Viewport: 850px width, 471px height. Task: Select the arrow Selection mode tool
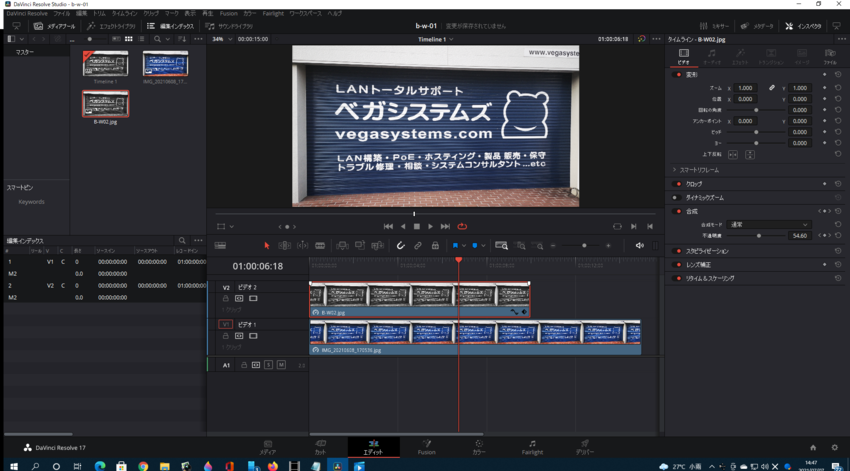pos(266,246)
